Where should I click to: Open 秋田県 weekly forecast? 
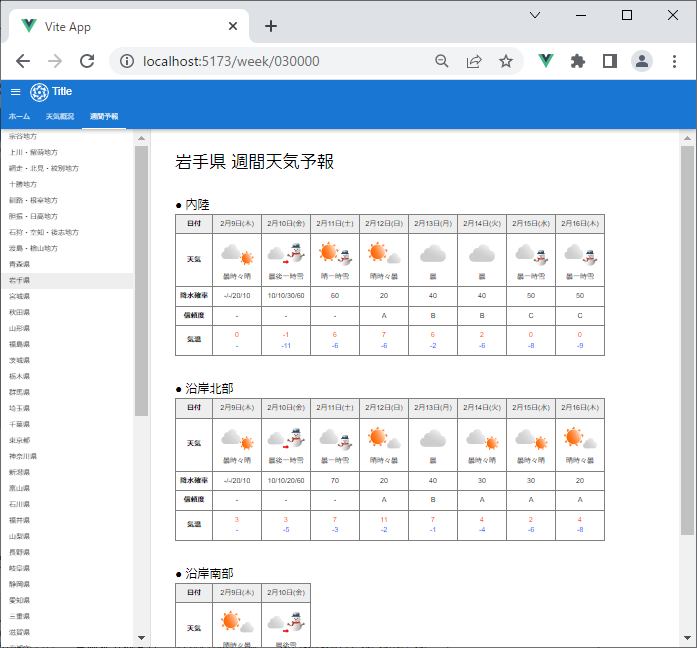[67, 312]
